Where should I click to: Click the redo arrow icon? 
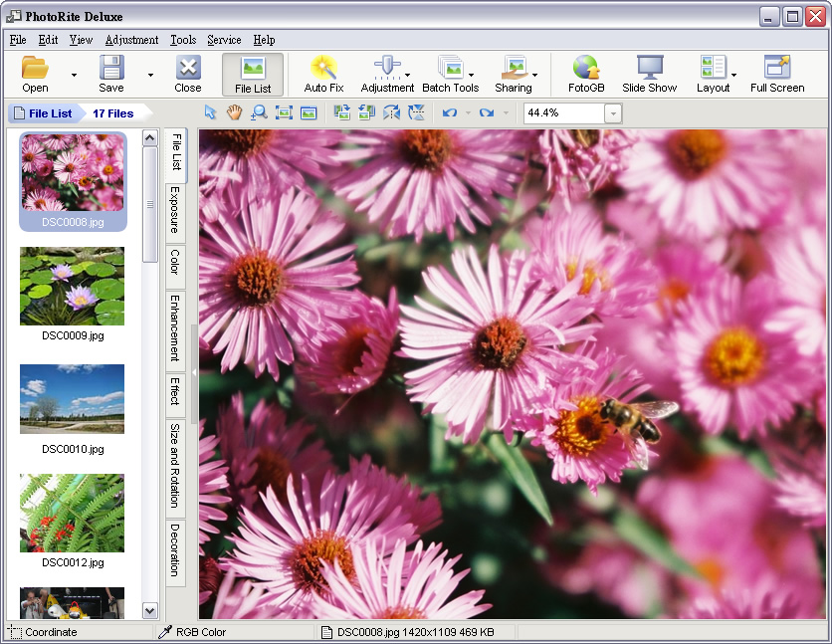(487, 112)
